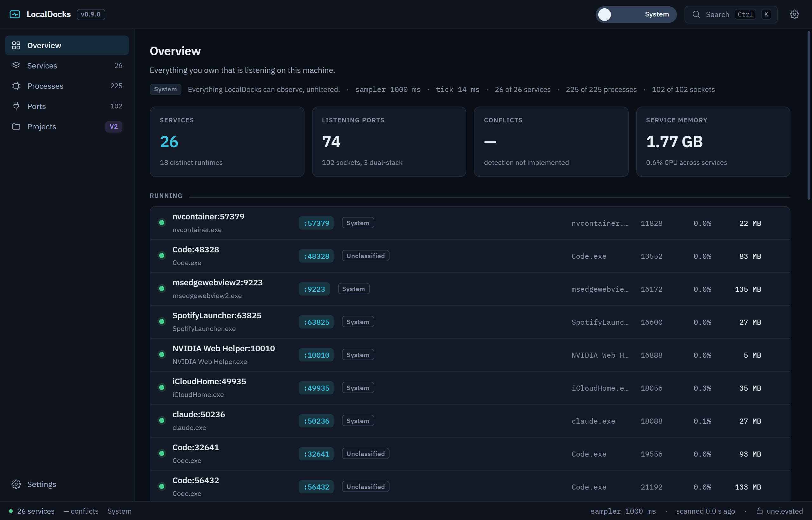Click the :57379 port badge
The height and width of the screenshot is (520, 812).
(x=316, y=223)
